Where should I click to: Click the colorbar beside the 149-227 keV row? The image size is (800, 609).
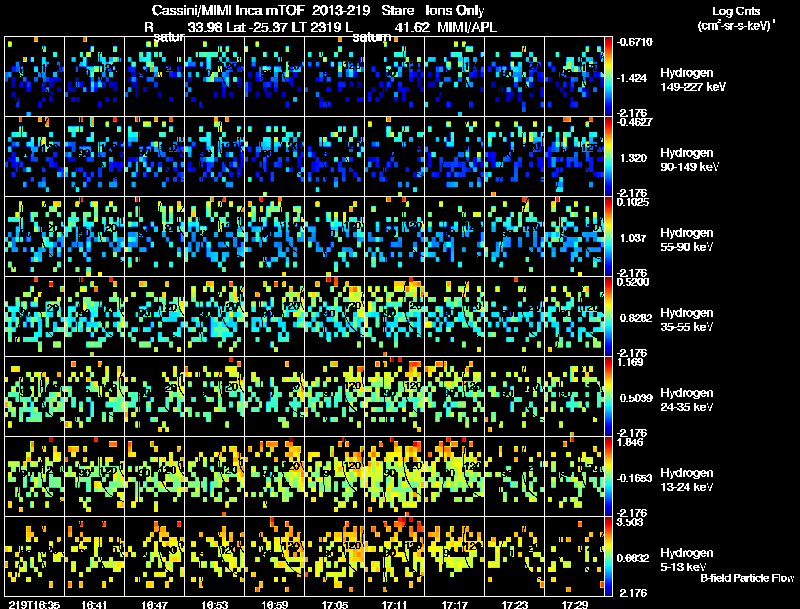[608, 77]
